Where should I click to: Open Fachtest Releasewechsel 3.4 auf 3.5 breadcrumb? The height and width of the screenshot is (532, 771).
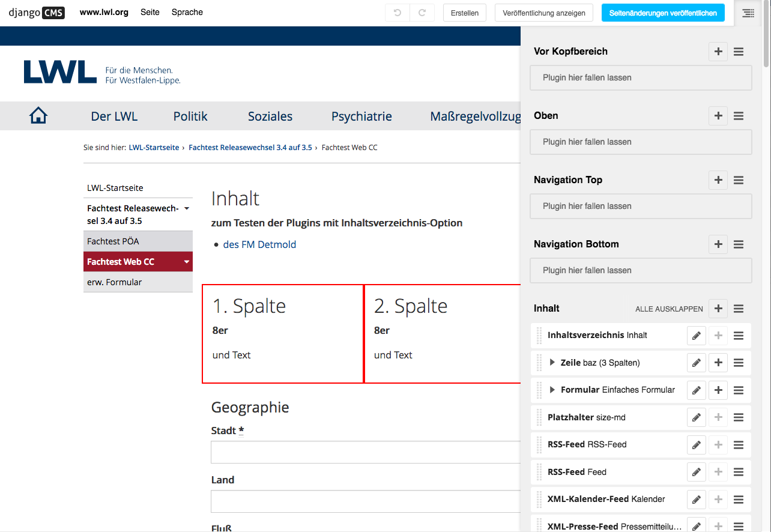pyautogui.click(x=250, y=147)
